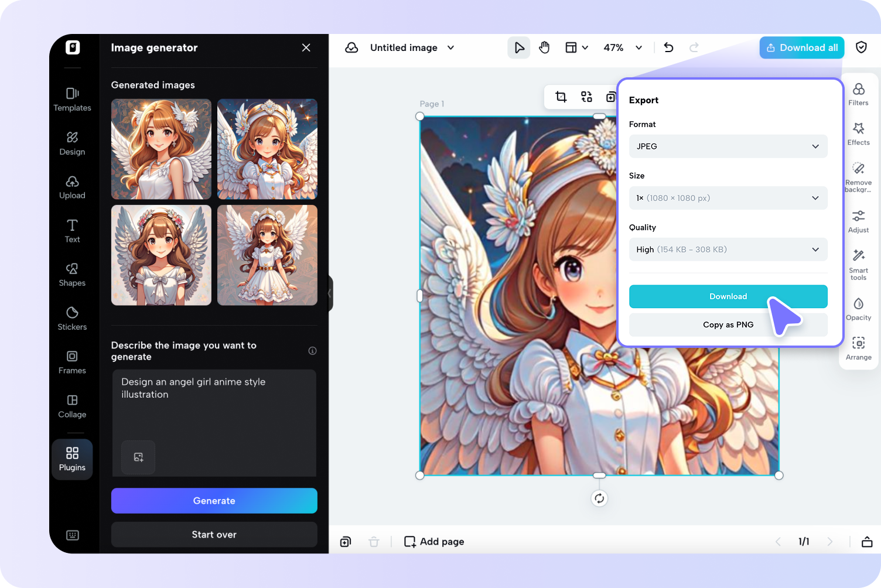Click the Start over button
This screenshot has height=588, width=881.
pyautogui.click(x=214, y=535)
